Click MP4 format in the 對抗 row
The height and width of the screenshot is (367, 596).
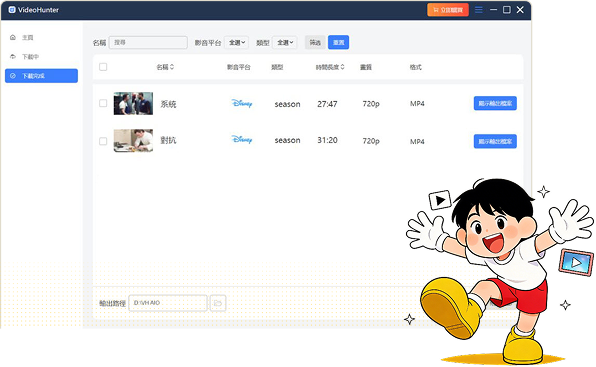coord(417,141)
